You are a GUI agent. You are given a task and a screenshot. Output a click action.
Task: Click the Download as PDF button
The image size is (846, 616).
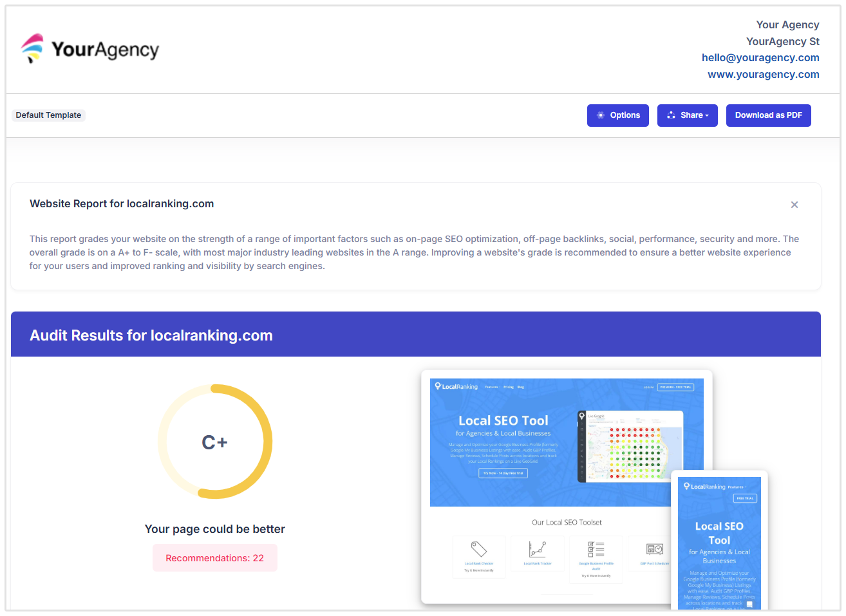(768, 115)
